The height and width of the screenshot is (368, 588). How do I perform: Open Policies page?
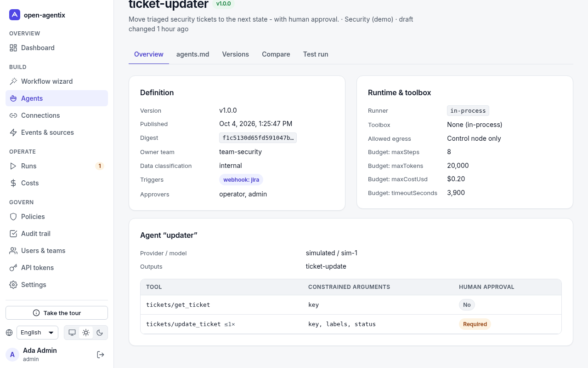tap(57, 217)
